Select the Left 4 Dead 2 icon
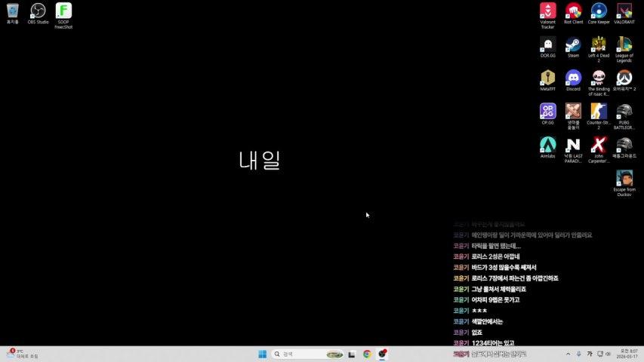The height and width of the screenshot is (362, 644). (599, 44)
